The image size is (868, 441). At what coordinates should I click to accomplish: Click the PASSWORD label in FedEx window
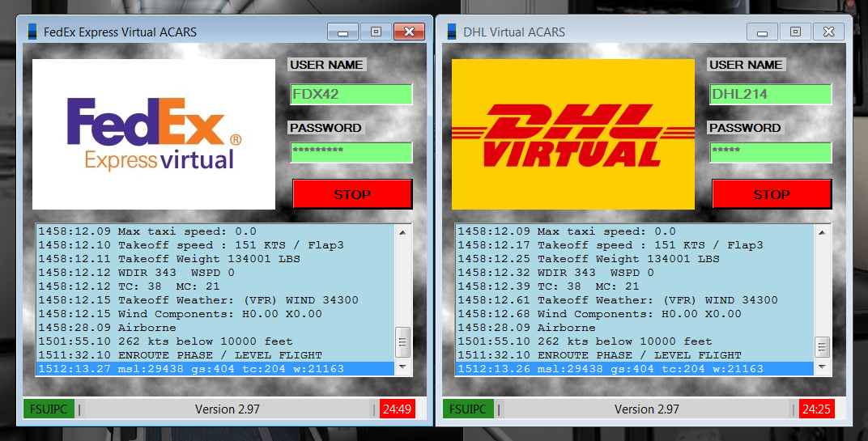pyautogui.click(x=325, y=128)
